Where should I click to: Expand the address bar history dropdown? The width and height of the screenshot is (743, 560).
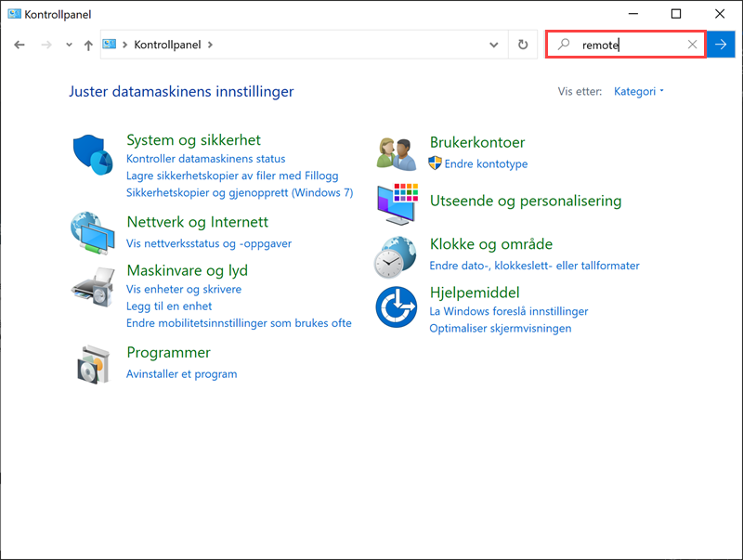[x=494, y=45]
